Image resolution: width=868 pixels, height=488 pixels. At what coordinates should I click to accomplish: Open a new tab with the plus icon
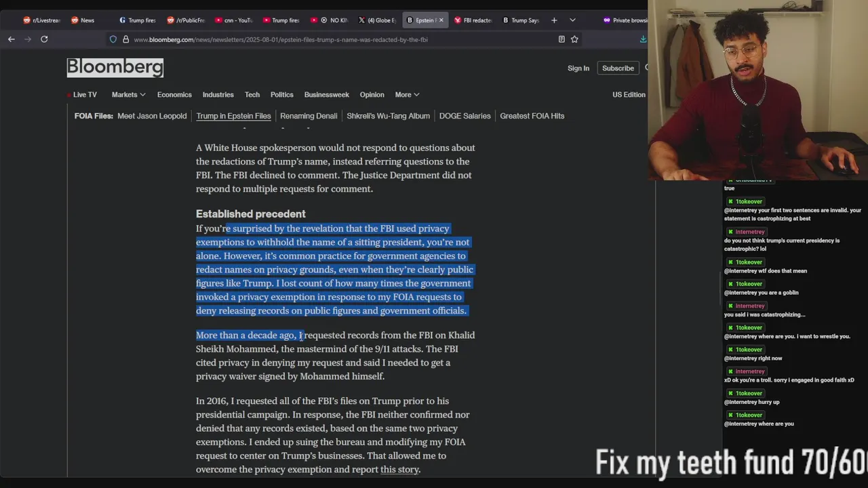point(554,20)
